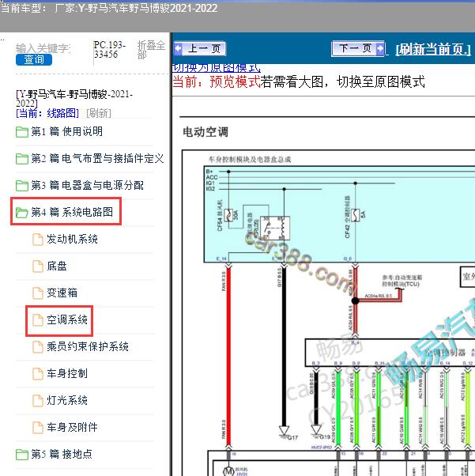
Task: Open 第5篇 接地点 chapter
Action: click(62, 454)
